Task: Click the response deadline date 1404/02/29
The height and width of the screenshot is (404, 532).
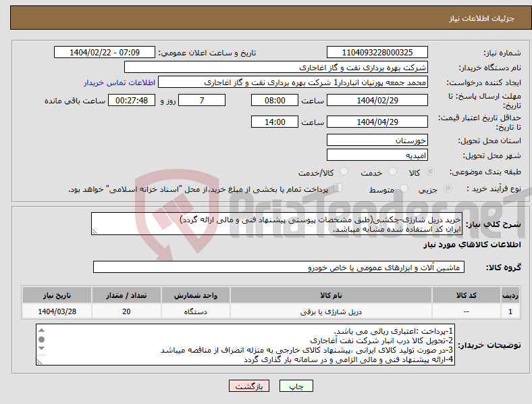Action: pyautogui.click(x=377, y=100)
